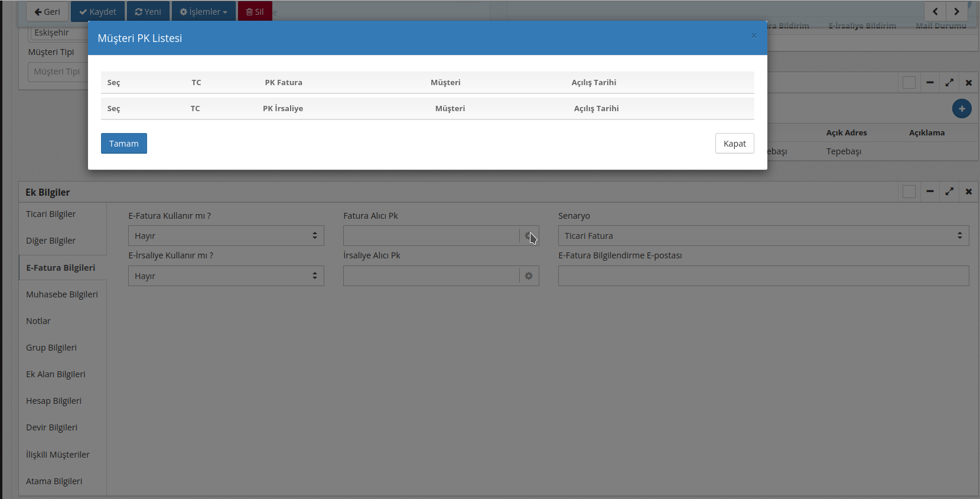Toggle the square box in Ek Bilgiler header
Image resolution: width=980 pixels, height=499 pixels.
(909, 192)
